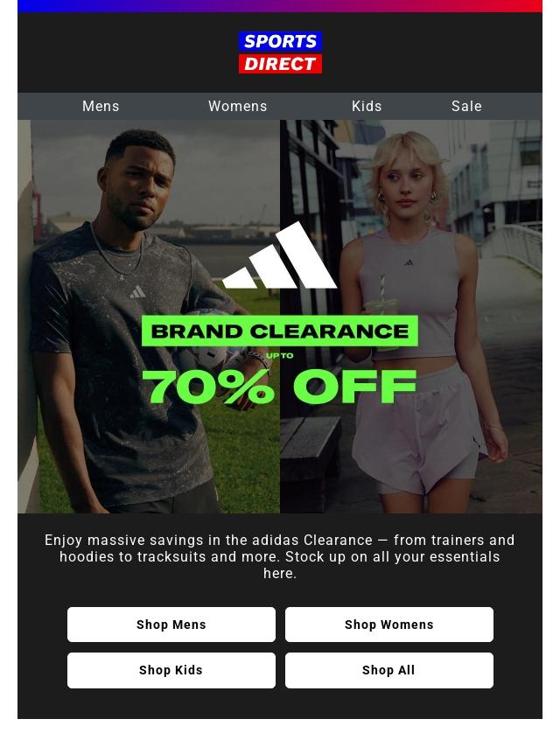Click the adidas Clearance description paragraph
Screen dimensions: 560x747
tap(280, 556)
